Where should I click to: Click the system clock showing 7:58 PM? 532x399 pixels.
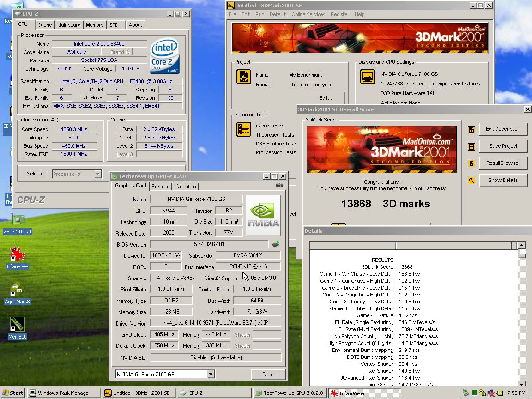[x=516, y=393]
